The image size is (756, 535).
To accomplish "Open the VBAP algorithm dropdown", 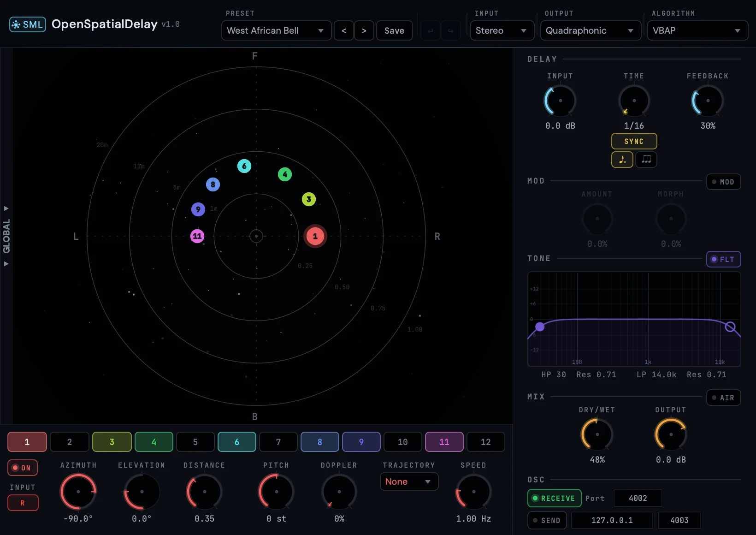I will click(x=697, y=31).
